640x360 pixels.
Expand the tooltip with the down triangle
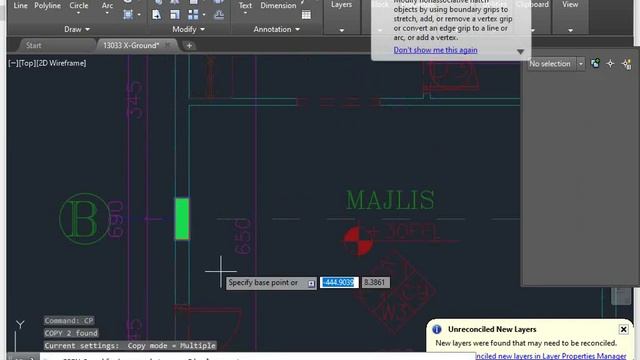click(x=520, y=52)
